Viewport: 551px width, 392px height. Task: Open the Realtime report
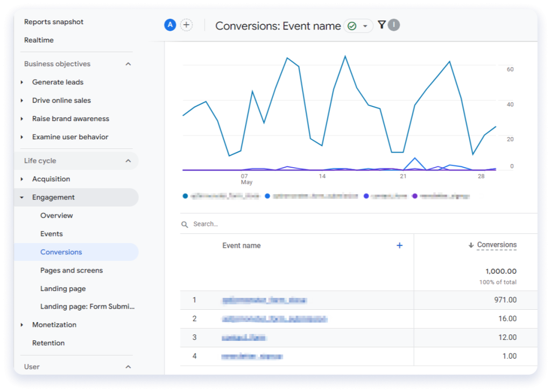coord(40,40)
